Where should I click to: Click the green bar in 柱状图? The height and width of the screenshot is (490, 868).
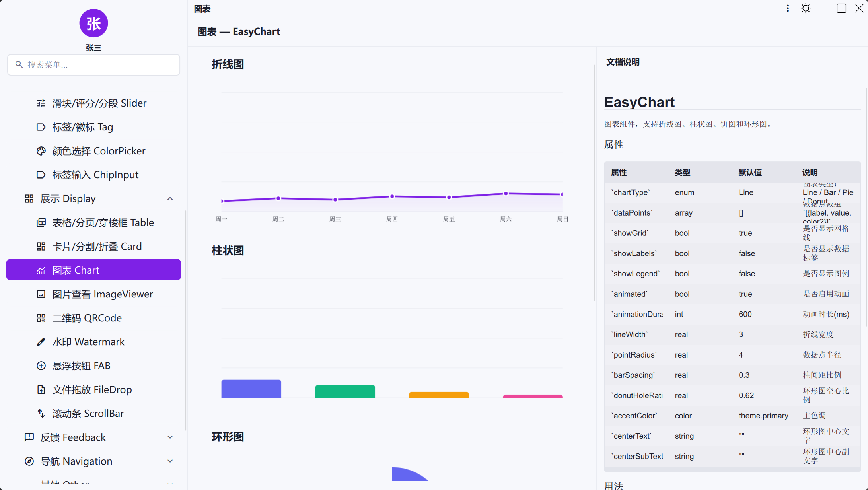tap(345, 391)
